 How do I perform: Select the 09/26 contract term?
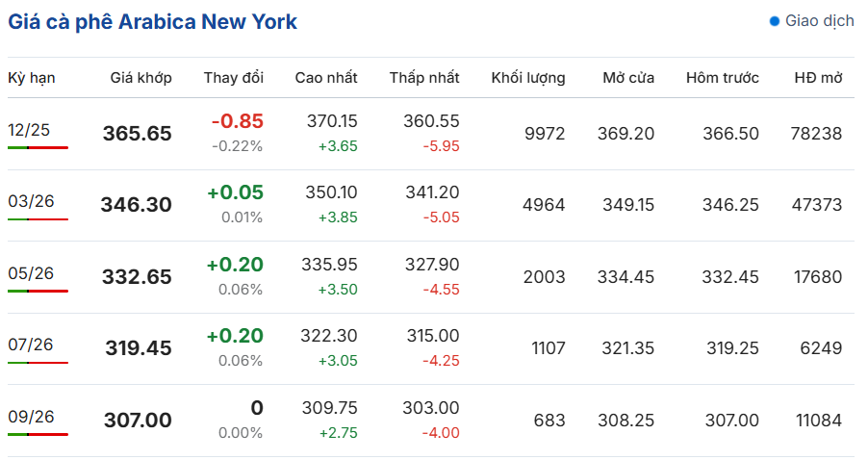31,417
